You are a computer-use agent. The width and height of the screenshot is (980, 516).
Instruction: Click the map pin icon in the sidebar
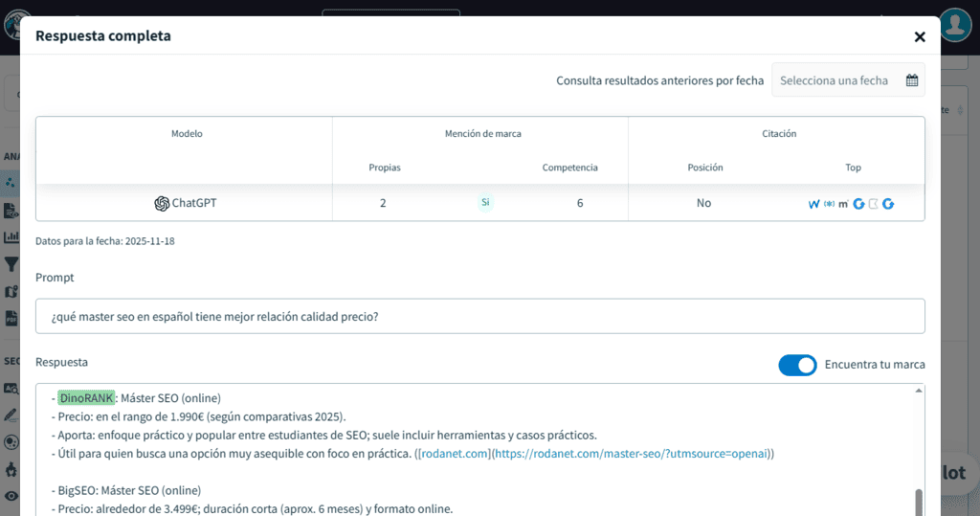click(11, 292)
